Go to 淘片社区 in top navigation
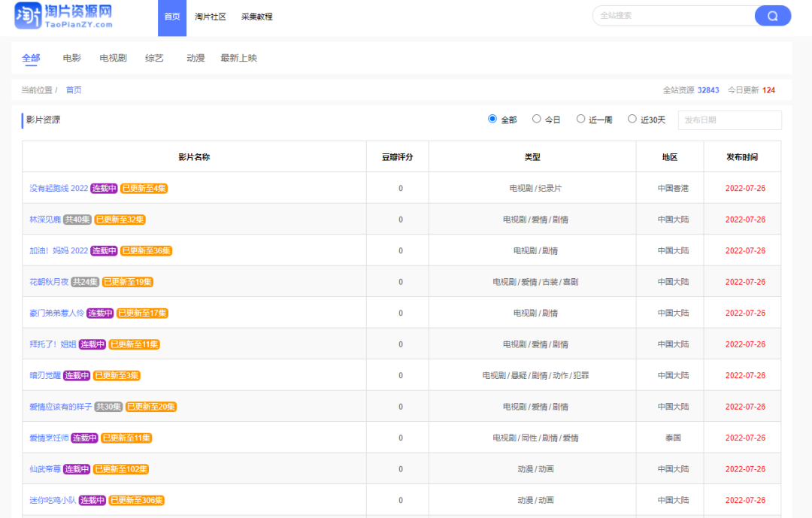Screen dimensions: 812x518 (x=210, y=17)
